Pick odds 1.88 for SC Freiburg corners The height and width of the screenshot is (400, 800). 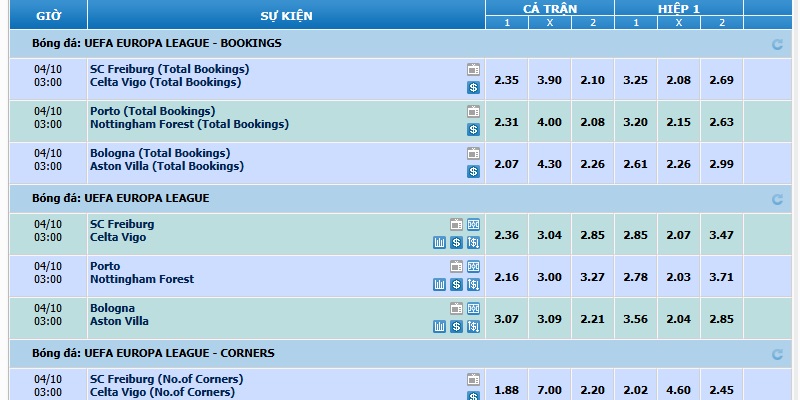[x=507, y=390]
